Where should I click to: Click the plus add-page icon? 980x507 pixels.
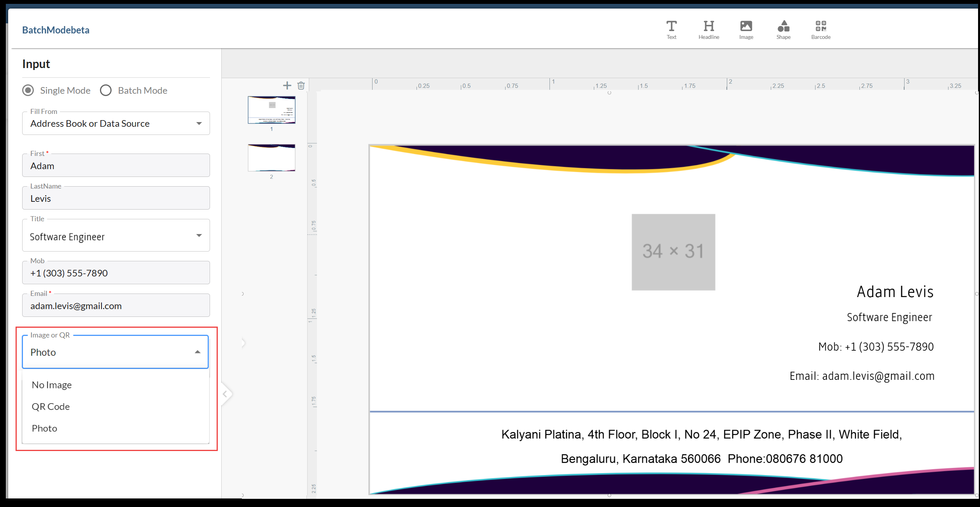[287, 86]
